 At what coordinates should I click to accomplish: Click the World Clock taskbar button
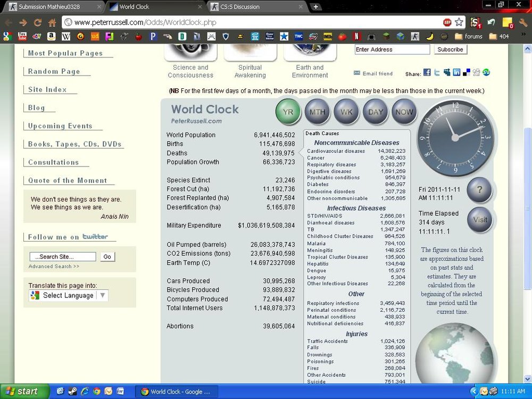click(177, 392)
